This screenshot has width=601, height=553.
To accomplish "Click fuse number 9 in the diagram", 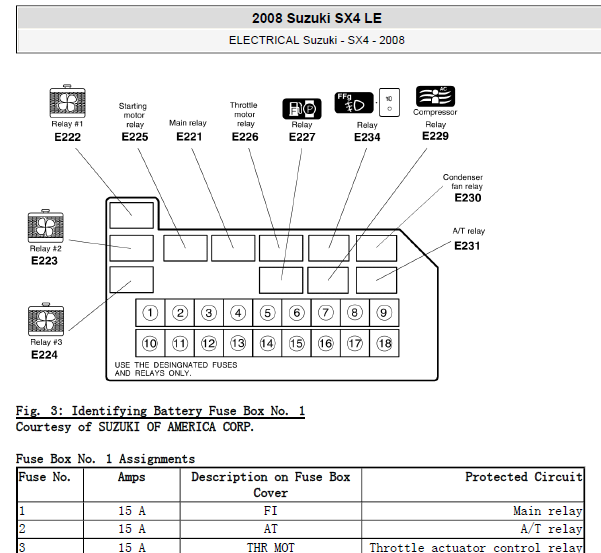I will point(384,313).
